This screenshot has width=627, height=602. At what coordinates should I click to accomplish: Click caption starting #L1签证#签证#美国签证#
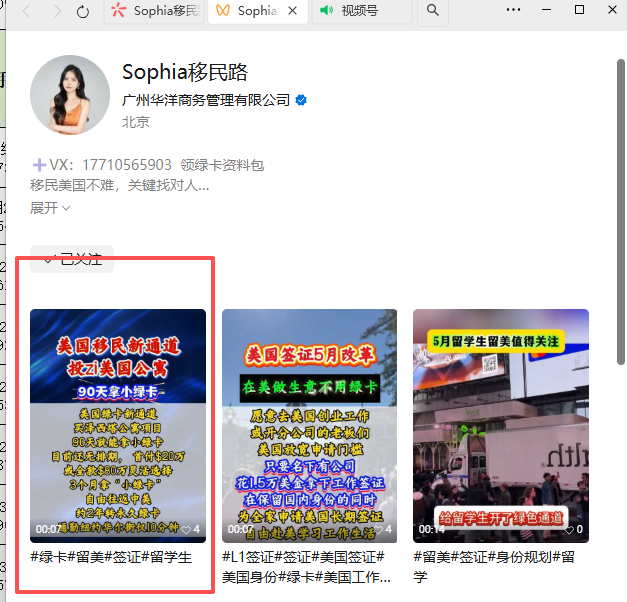[x=306, y=567]
